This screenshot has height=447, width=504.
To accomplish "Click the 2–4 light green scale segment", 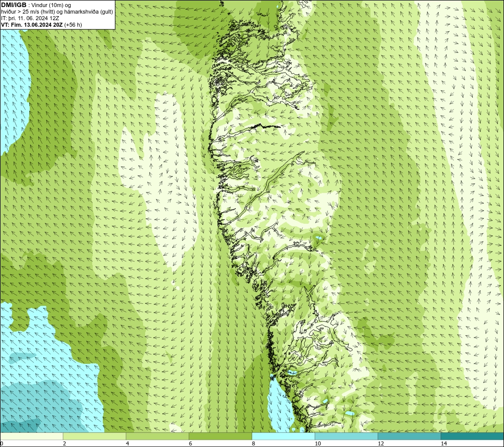I will coord(95,436).
